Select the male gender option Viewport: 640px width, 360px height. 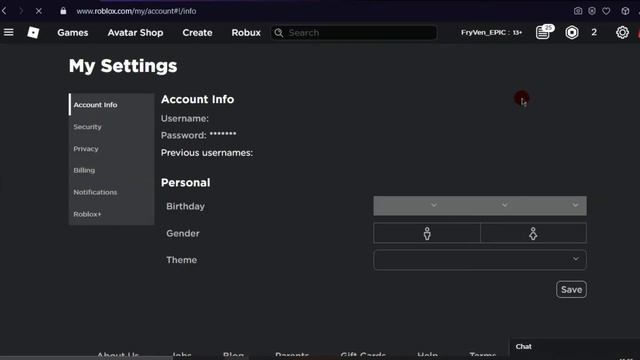427,233
